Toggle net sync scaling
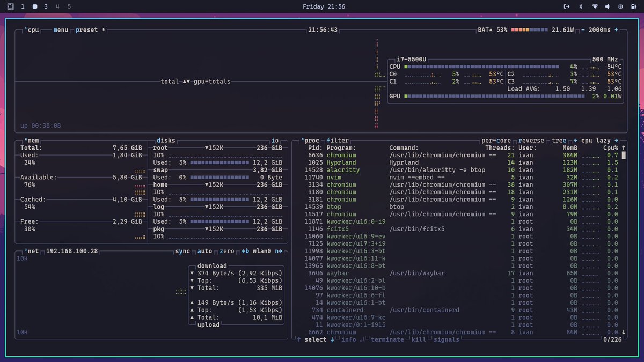This screenshot has width=644, height=362. coord(182,251)
